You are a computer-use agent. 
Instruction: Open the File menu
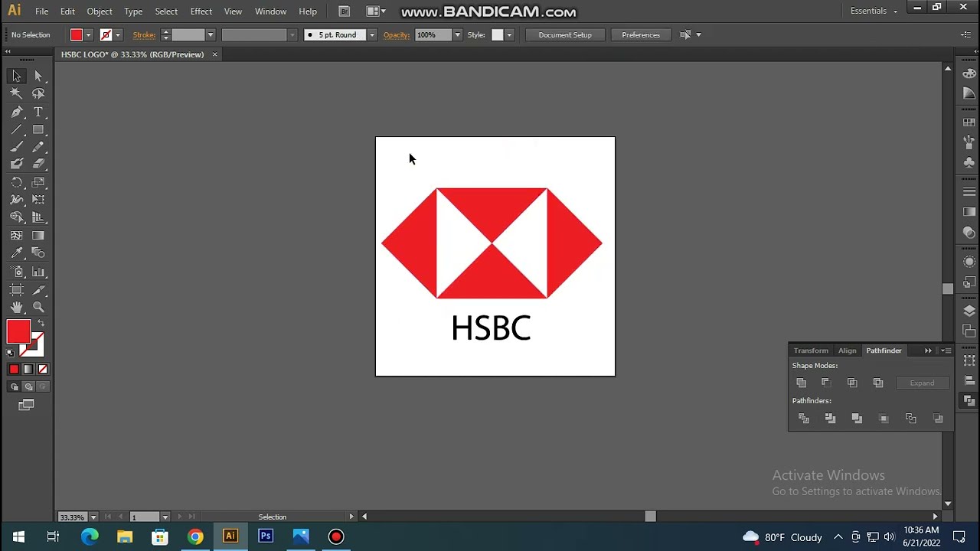(x=42, y=11)
